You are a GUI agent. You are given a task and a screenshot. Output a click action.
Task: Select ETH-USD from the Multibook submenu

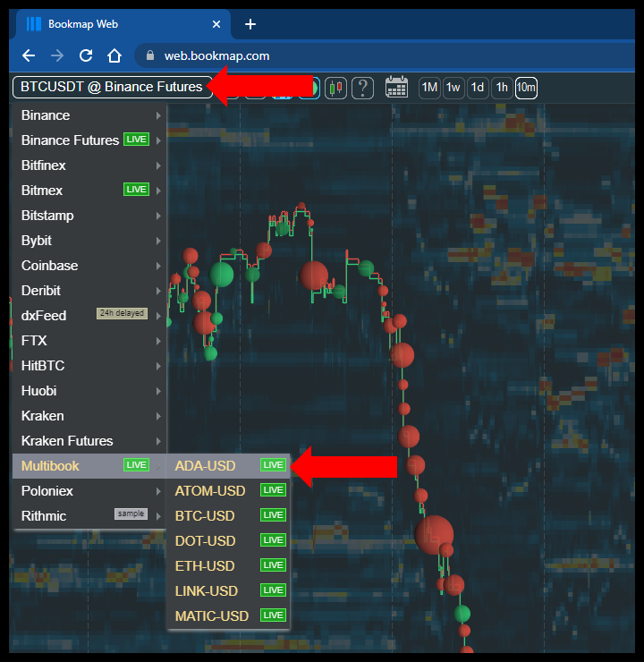[228, 565]
